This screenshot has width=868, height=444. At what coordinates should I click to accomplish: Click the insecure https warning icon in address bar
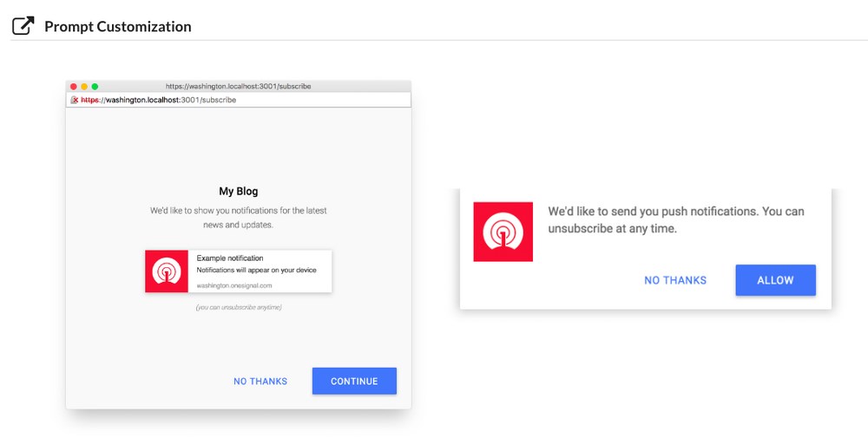[x=75, y=100]
